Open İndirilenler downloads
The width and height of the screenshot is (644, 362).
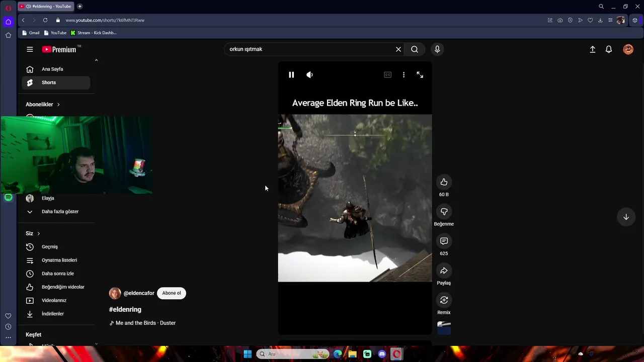coord(56,314)
